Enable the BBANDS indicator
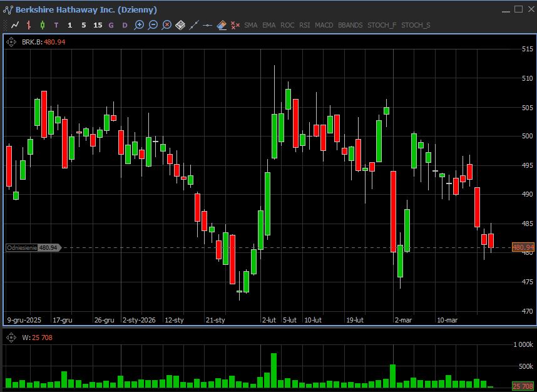 coord(350,25)
